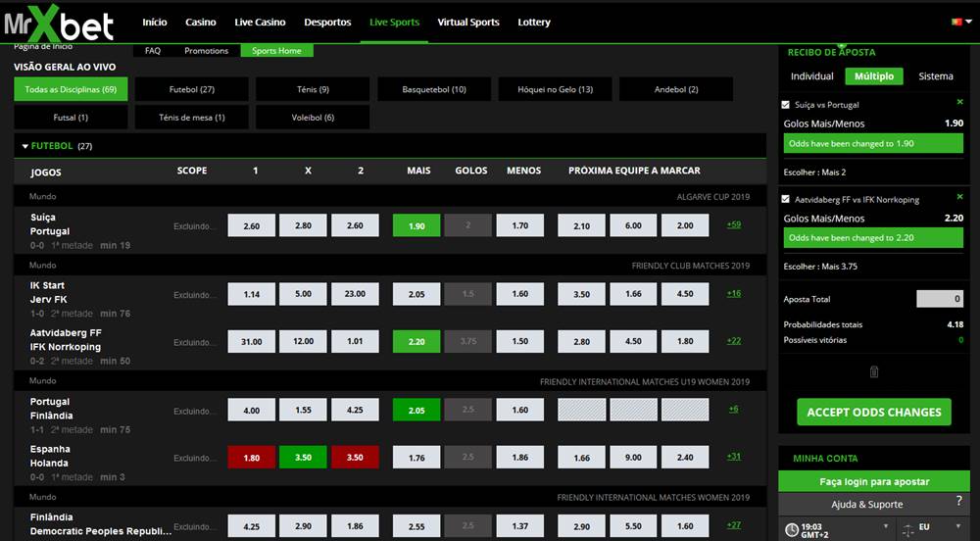Click the question mark help icon

tap(958, 502)
